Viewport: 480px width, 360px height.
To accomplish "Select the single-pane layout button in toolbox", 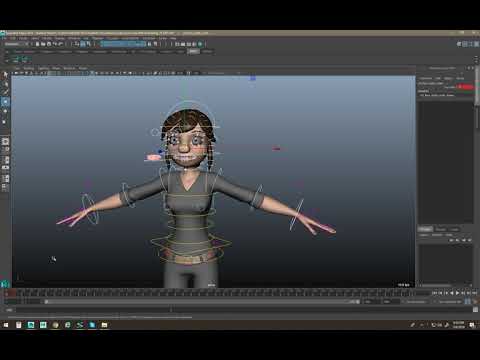I will pos(5,142).
